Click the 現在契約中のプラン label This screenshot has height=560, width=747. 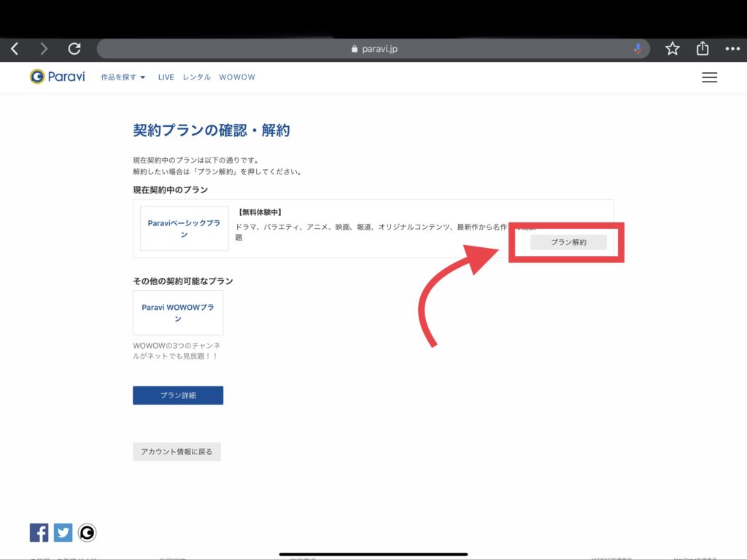170,190
